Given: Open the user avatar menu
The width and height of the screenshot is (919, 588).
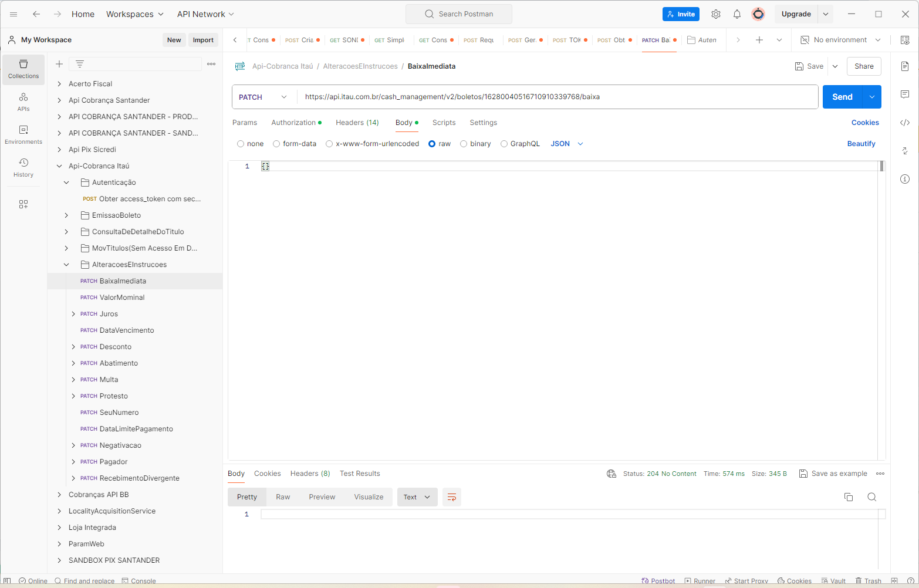Looking at the screenshot, I should (758, 14).
